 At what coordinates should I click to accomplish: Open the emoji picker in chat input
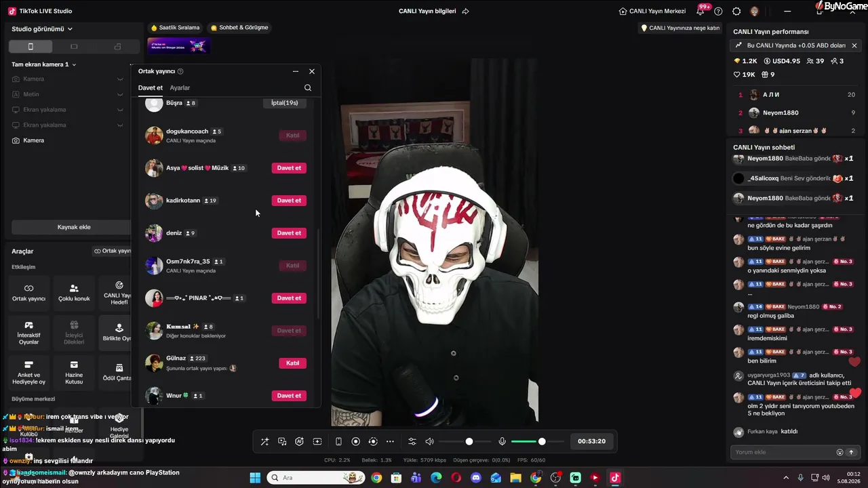coord(840,452)
